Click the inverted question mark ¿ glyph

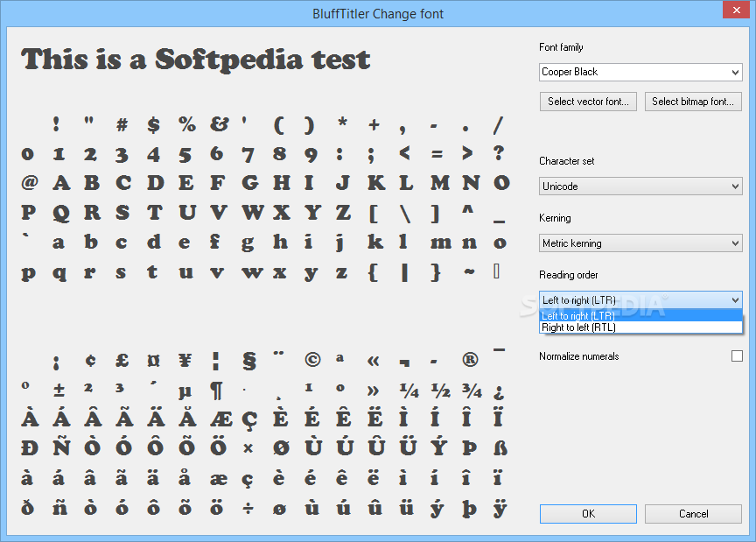[x=499, y=392]
